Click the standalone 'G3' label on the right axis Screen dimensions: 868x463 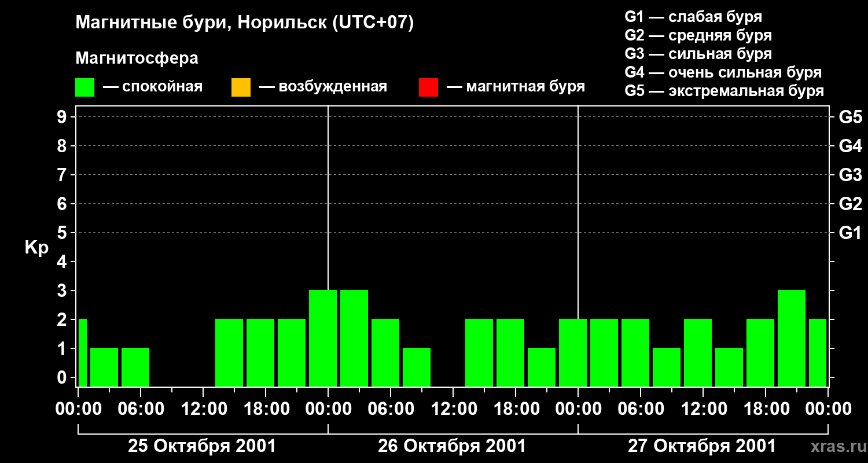(x=850, y=175)
